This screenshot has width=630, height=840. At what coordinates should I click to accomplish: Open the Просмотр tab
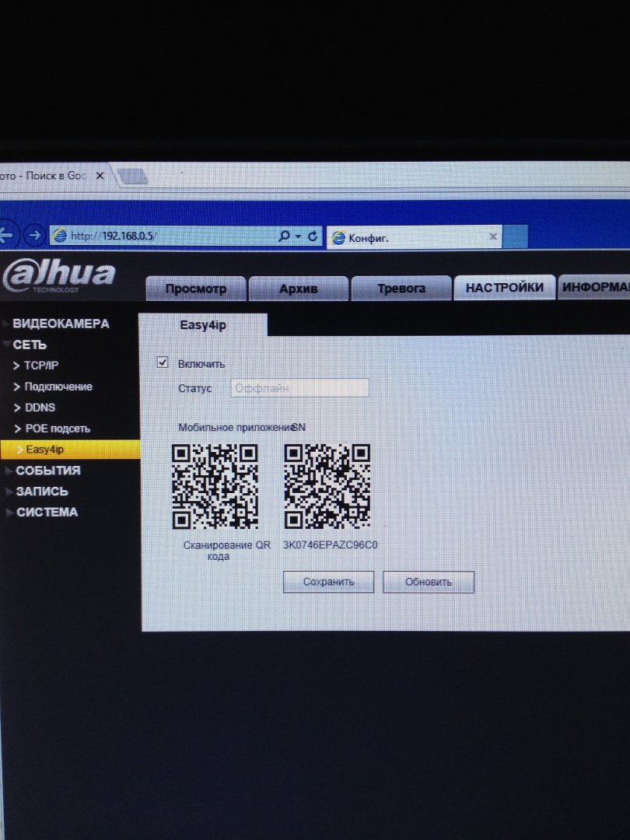tap(195, 289)
